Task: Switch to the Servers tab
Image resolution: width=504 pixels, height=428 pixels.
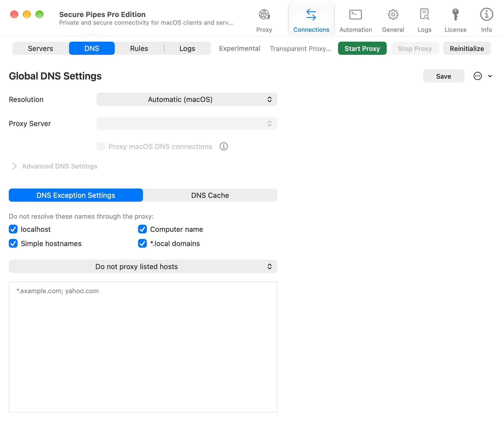Action: pos(41,48)
